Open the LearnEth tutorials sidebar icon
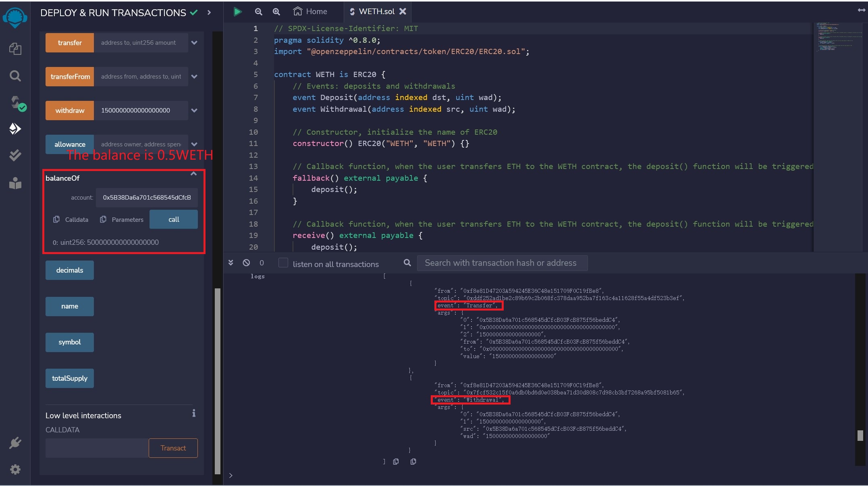 coord(15,184)
